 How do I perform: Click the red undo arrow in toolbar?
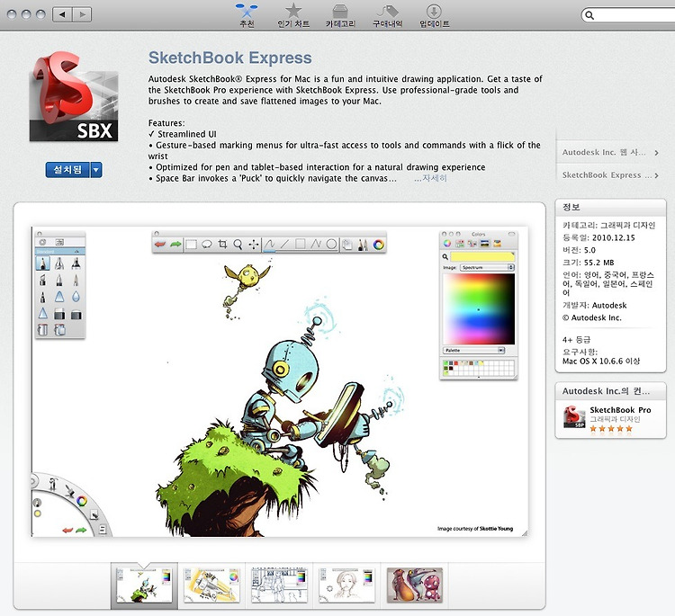pos(160,245)
